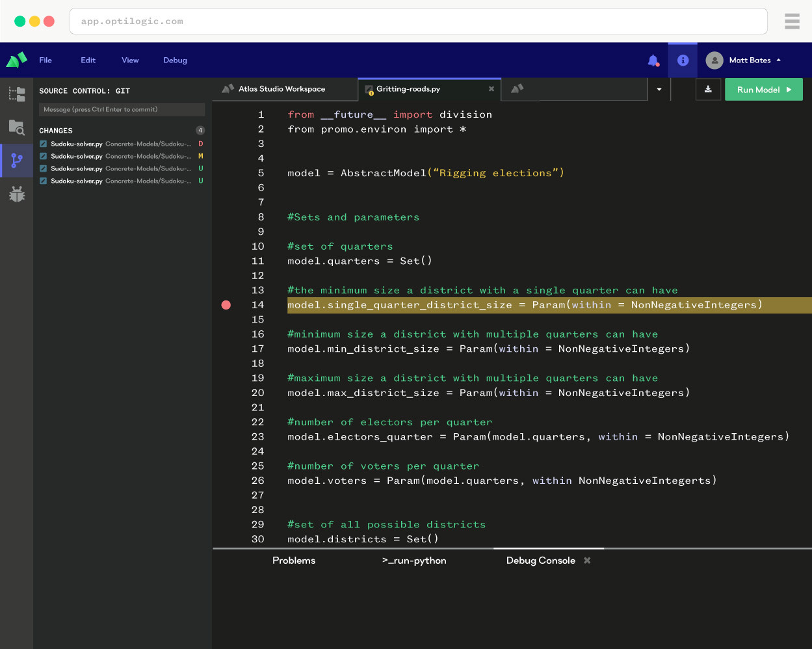The image size is (812, 649).
Task: Expand the Matt Bates account dropdown caret
Action: pos(779,60)
